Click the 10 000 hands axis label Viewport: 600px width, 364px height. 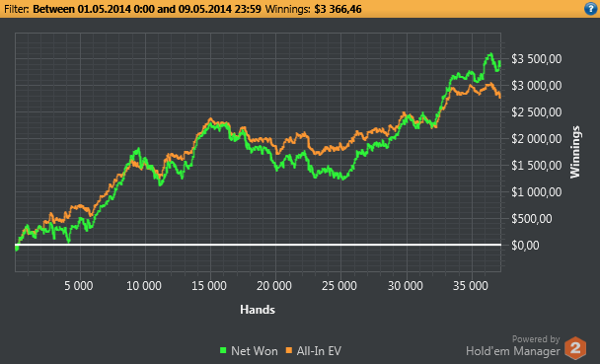click(x=144, y=286)
